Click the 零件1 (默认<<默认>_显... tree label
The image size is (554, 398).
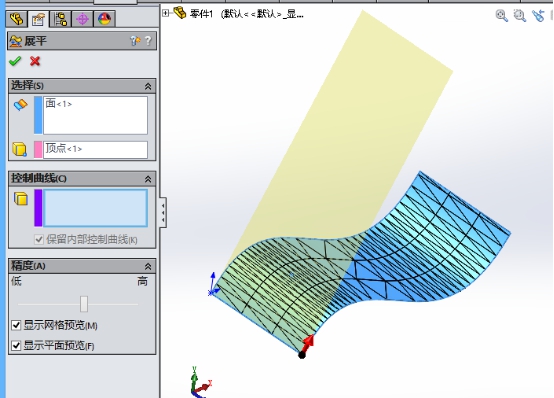coord(247,14)
